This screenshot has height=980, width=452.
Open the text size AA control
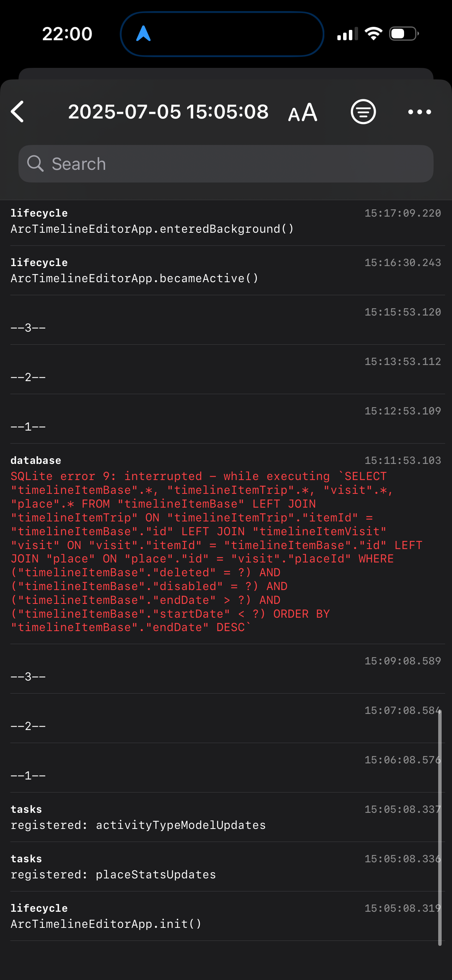[x=302, y=112]
